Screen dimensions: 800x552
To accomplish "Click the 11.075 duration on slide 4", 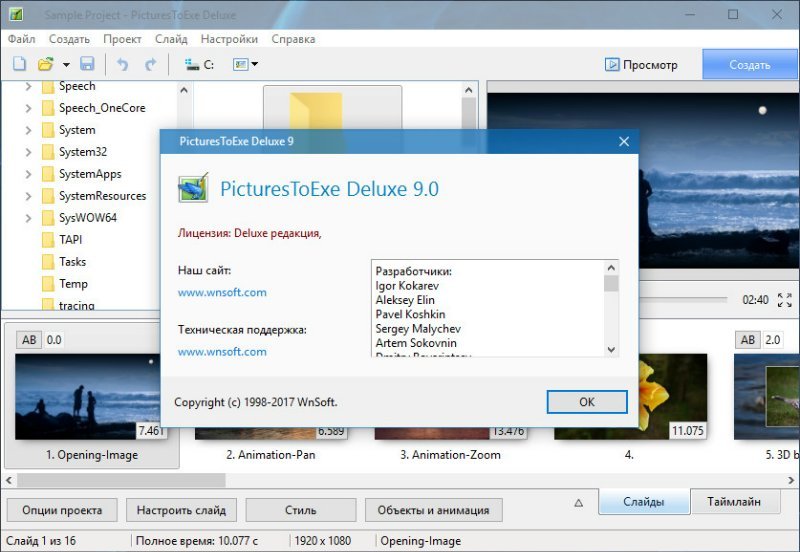I will click(687, 431).
